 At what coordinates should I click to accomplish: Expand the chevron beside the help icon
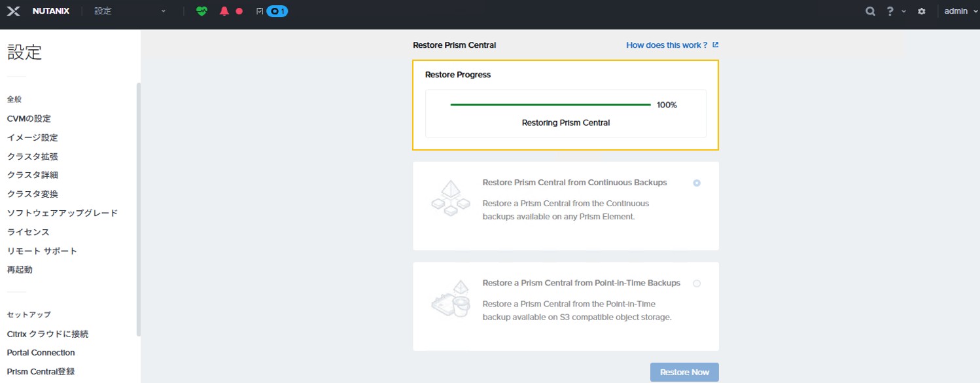tap(903, 11)
